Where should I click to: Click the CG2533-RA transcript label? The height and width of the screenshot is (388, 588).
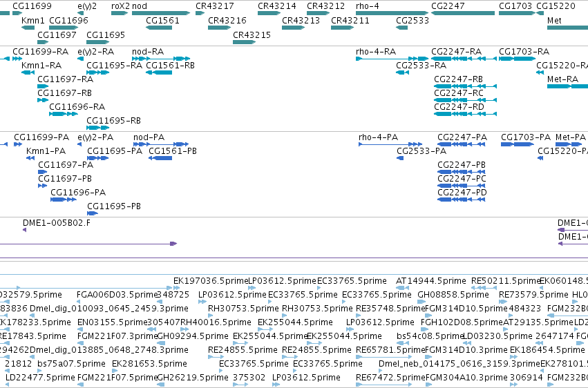(x=421, y=65)
